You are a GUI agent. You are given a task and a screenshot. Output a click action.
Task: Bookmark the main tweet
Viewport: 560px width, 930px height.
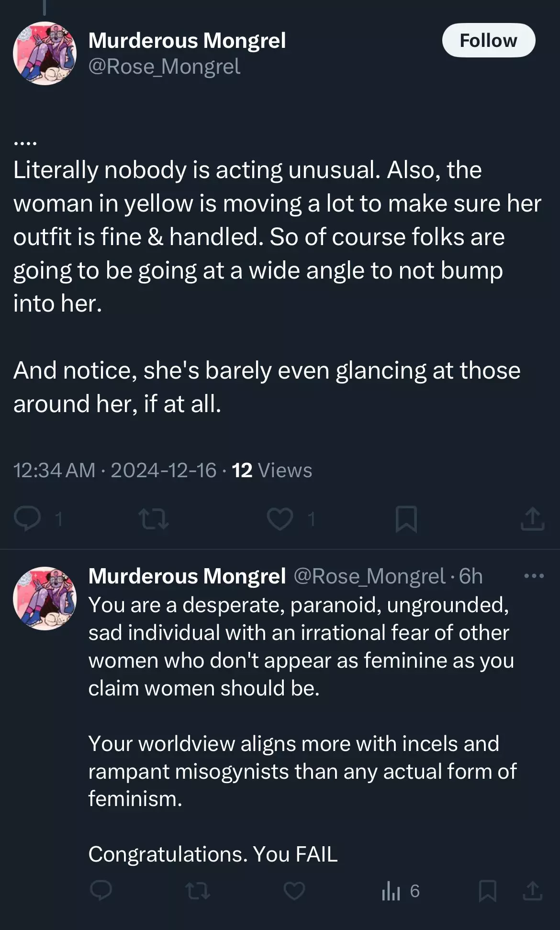(406, 519)
